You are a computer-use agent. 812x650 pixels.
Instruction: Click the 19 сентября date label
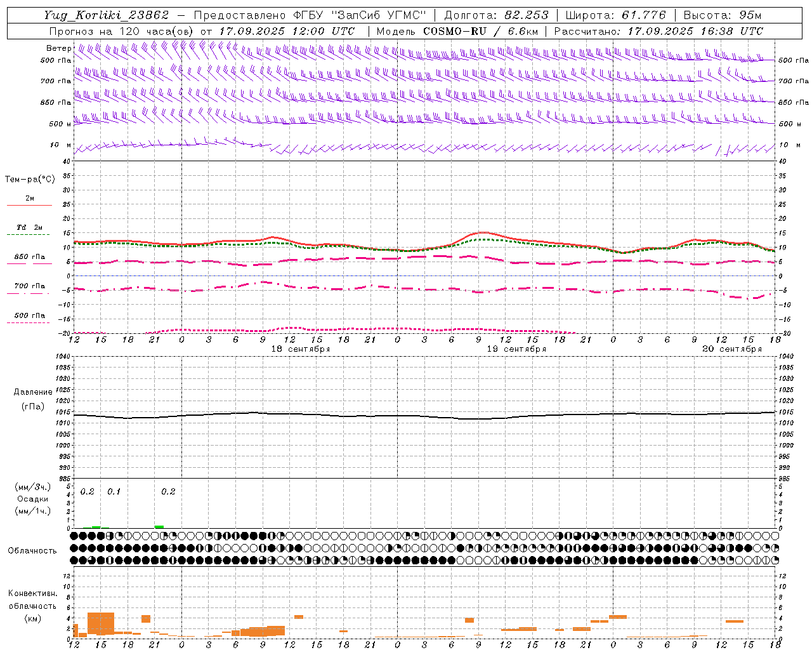[516, 349]
